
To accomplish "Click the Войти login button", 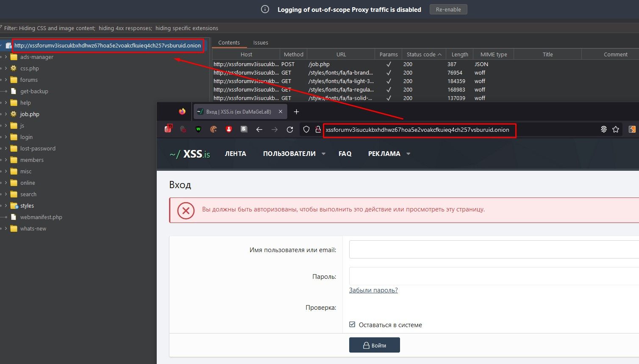I will 374,345.
